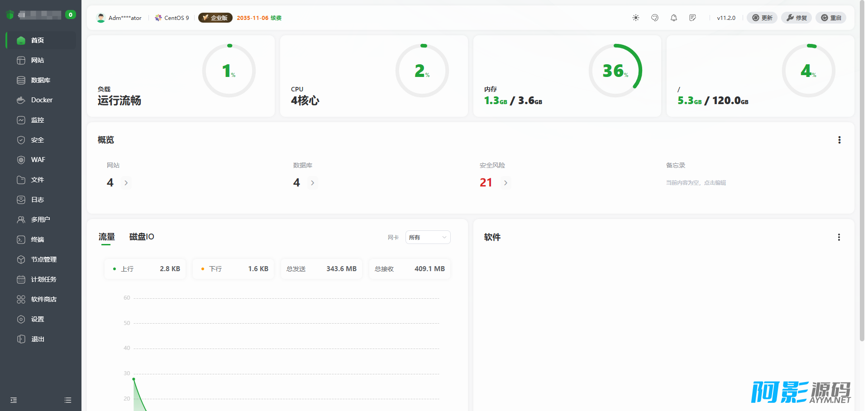868x411 pixels.
Task: Open the theme palette icon in header
Action: point(654,18)
